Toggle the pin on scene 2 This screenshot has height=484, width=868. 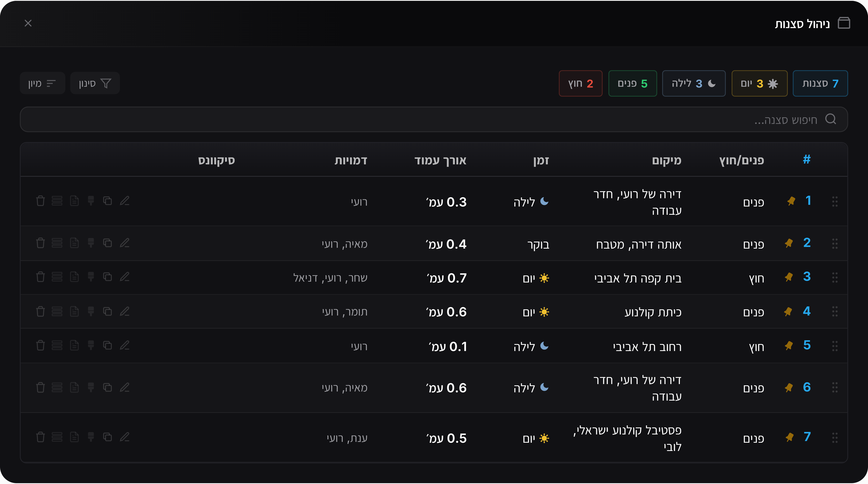pos(789,243)
